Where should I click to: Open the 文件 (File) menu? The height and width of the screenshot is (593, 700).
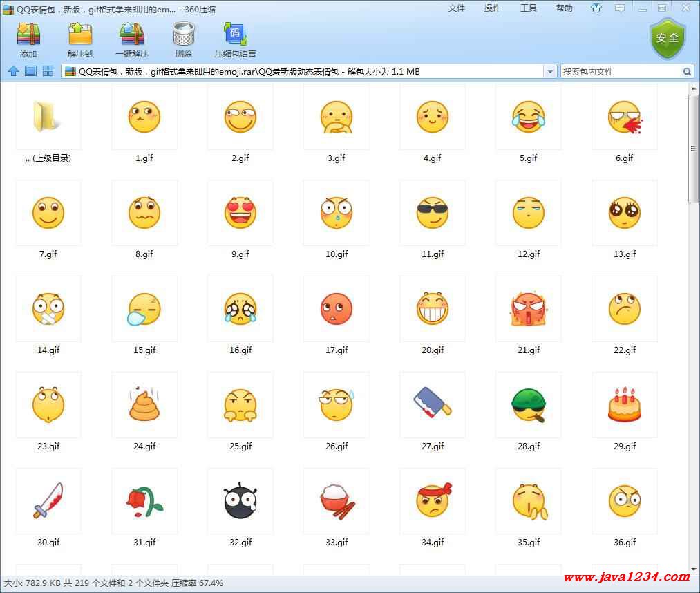(x=457, y=8)
